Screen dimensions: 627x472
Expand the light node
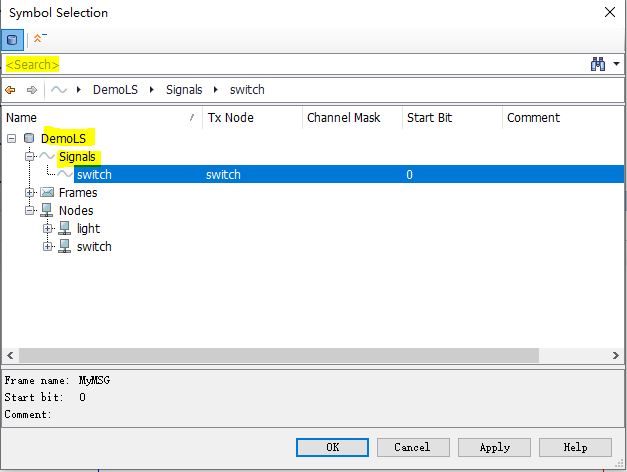click(48, 228)
